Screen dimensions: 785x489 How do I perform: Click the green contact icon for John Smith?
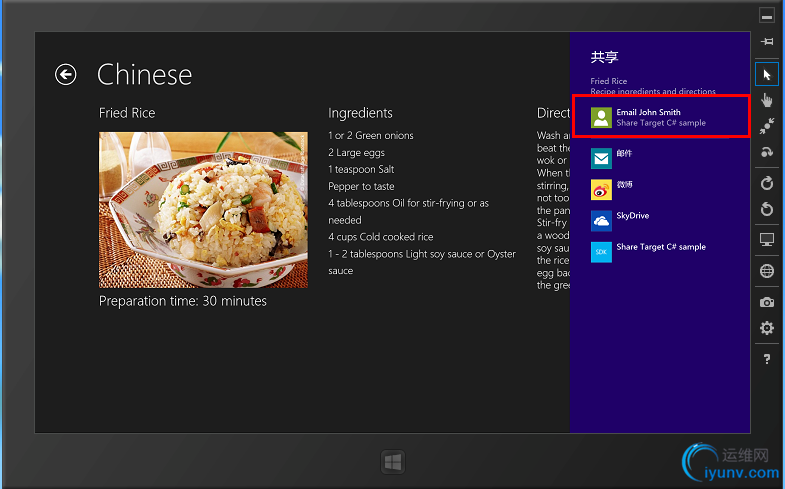(601, 118)
